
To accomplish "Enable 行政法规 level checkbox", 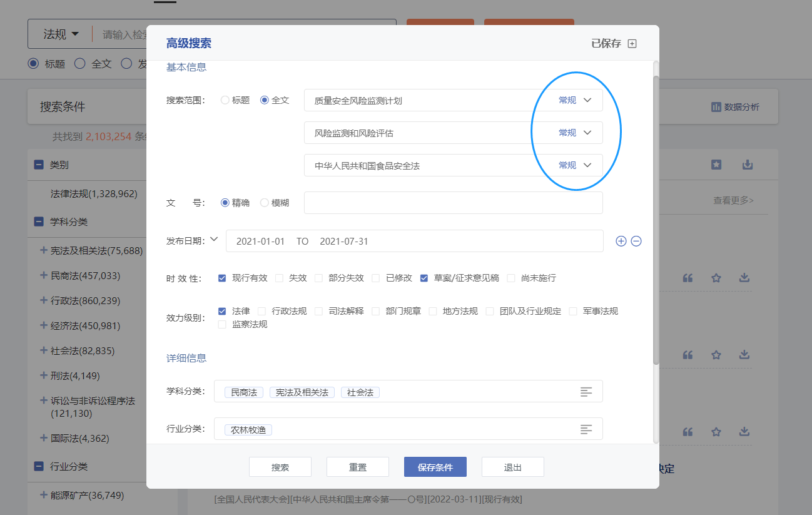I will 261,311.
